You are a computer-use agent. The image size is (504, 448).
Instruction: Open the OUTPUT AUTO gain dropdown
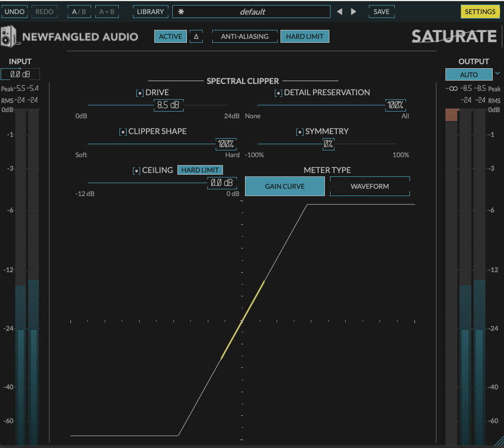tap(469, 74)
